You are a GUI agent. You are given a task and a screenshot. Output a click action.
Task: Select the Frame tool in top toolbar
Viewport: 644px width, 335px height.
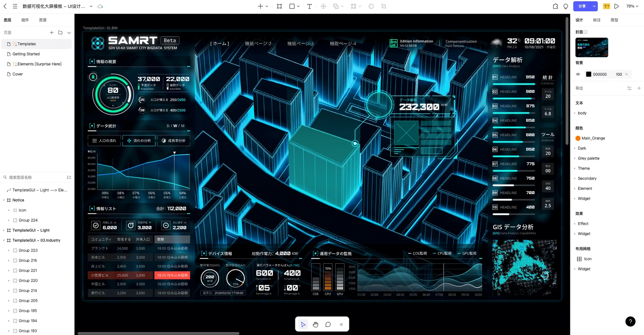(x=279, y=6)
